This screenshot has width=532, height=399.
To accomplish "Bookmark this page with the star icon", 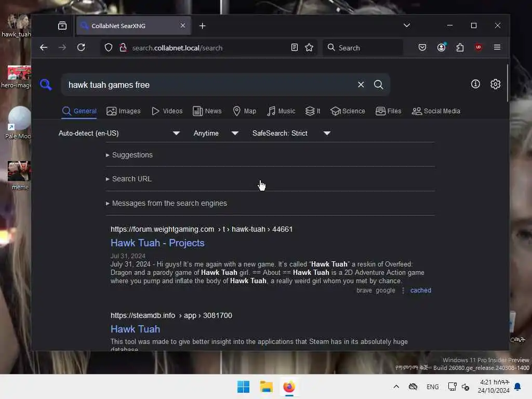I will coord(309,47).
